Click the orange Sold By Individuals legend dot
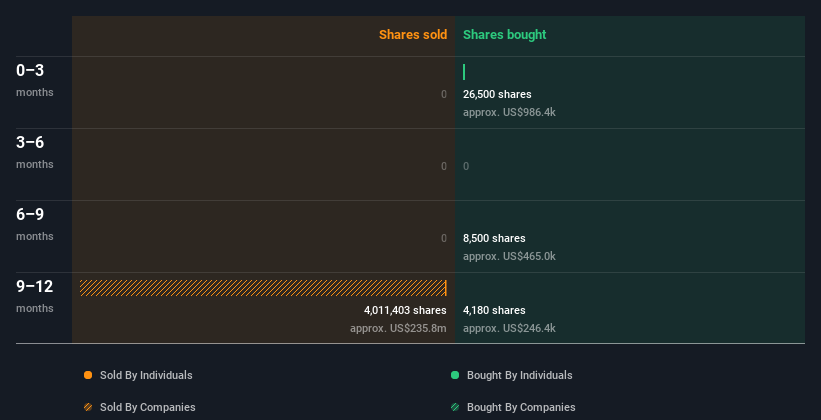Screen dimensions: 821x420 [x=88, y=375]
